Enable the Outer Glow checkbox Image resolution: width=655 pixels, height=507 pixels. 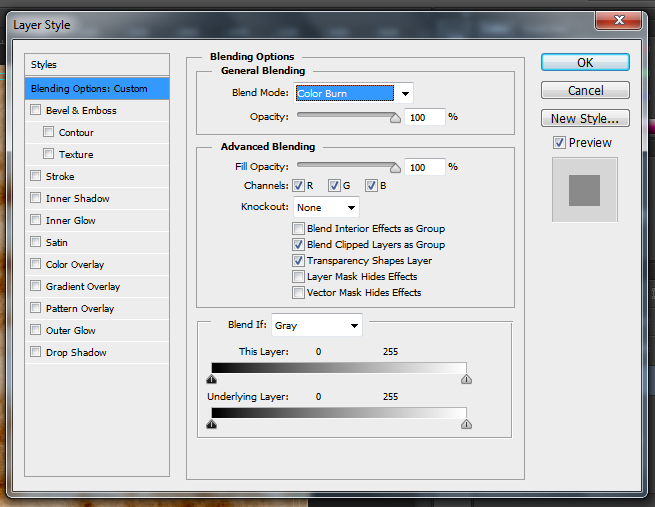click(x=36, y=330)
